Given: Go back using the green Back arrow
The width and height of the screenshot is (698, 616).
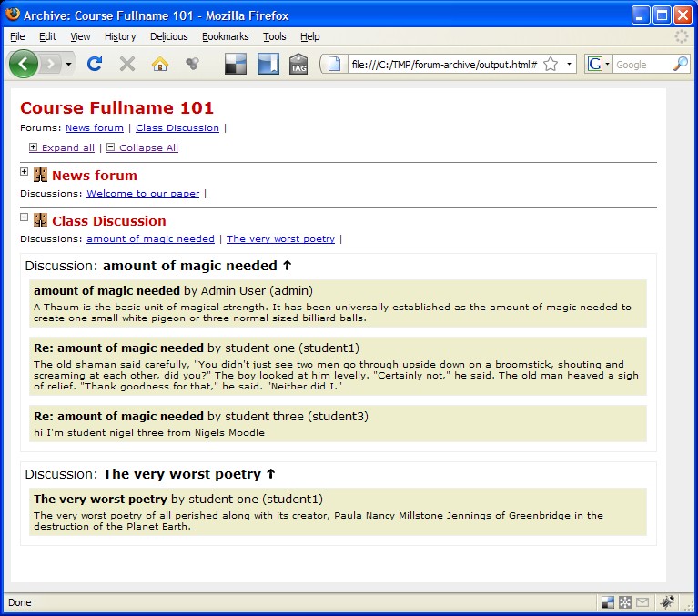Looking at the screenshot, I should [23, 64].
